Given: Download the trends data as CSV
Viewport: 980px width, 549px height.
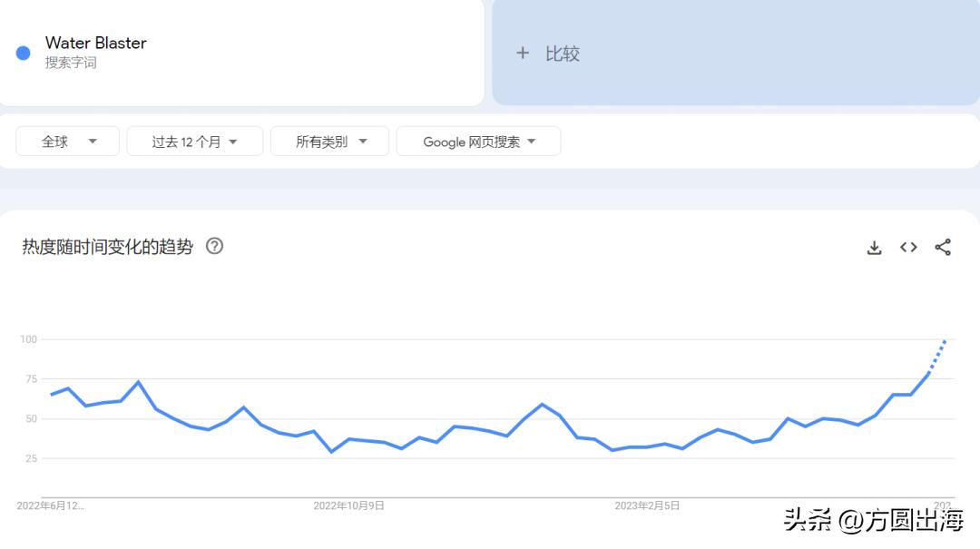Looking at the screenshot, I should [x=874, y=247].
